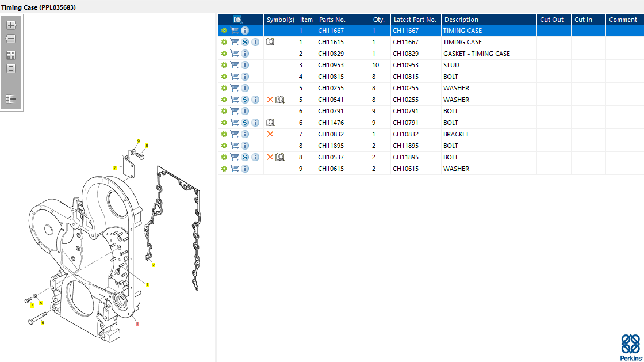Screen dimensions: 644x362
Task: Click the Latest Part No. column header
Action: 415,20
